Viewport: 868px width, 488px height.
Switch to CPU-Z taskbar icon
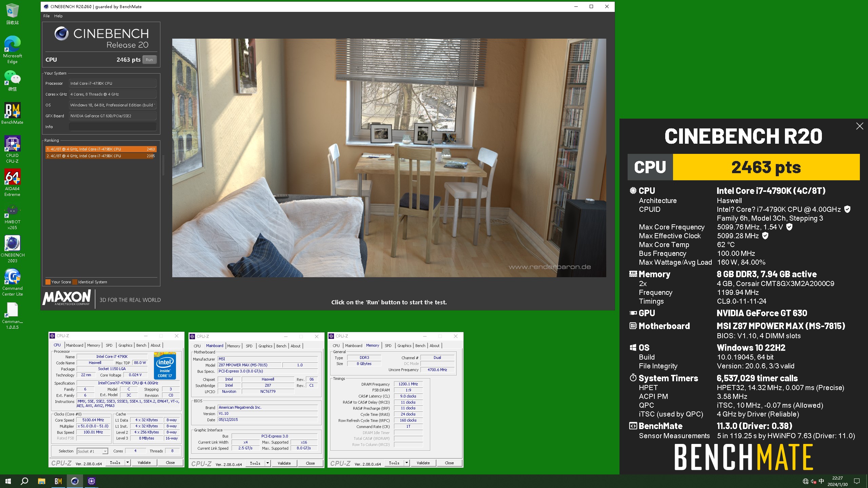[x=91, y=481]
